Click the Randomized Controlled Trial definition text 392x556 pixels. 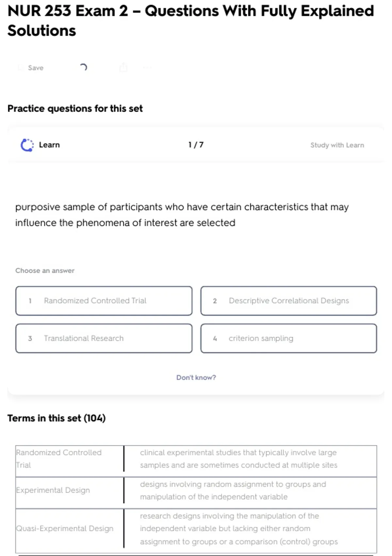point(238,459)
